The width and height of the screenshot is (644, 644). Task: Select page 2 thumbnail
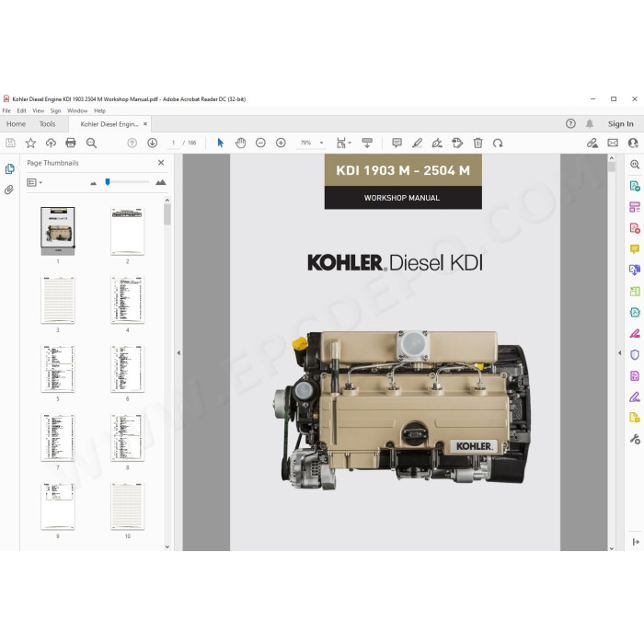click(127, 231)
